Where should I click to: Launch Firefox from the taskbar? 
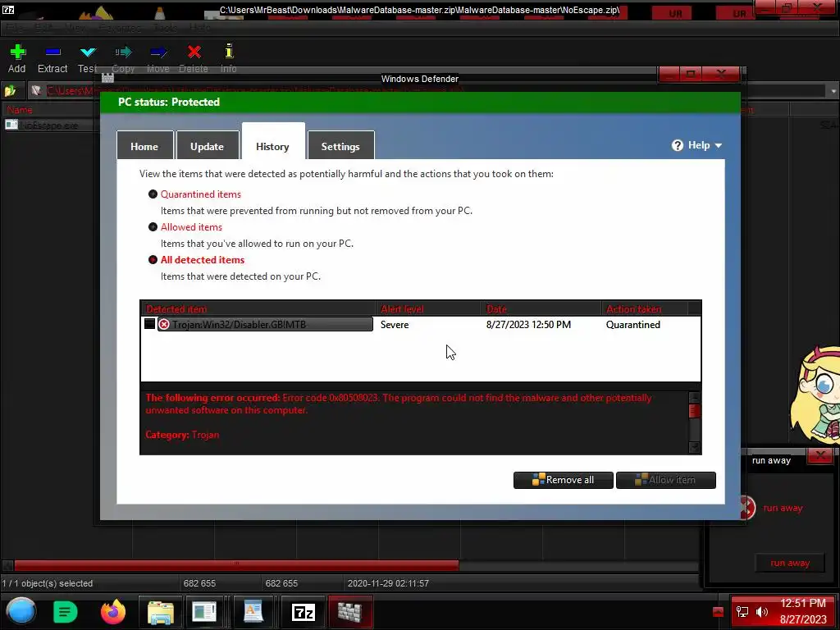click(x=113, y=611)
